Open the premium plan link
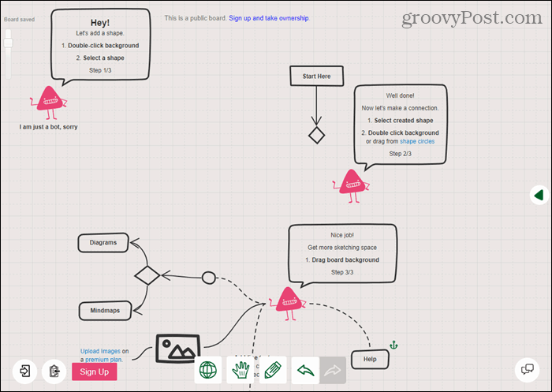 (x=103, y=360)
